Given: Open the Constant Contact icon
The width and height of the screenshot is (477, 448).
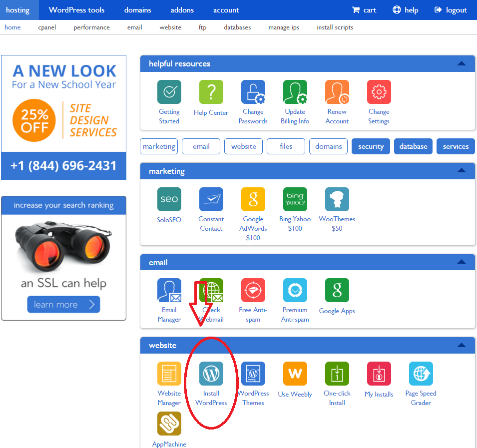Looking at the screenshot, I should [x=211, y=199].
